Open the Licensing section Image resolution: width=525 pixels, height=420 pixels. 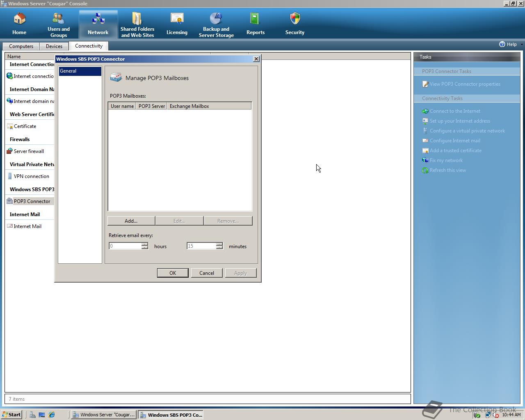pos(177,24)
